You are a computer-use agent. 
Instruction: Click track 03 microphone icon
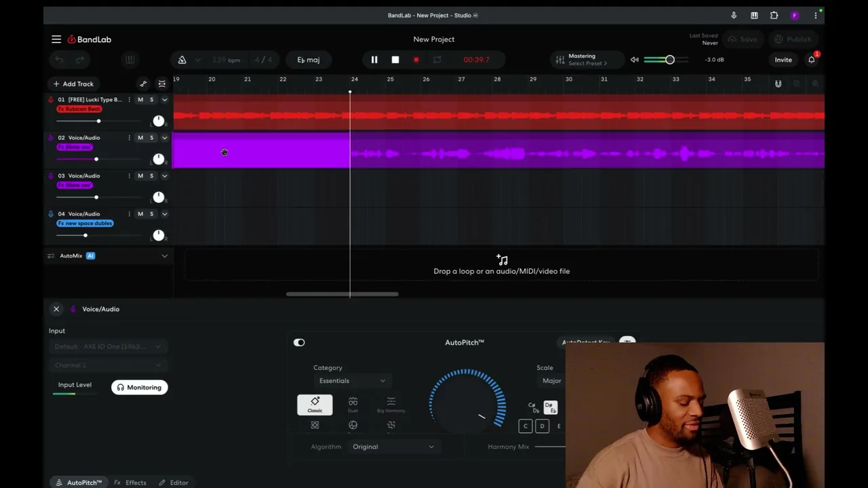coord(51,176)
